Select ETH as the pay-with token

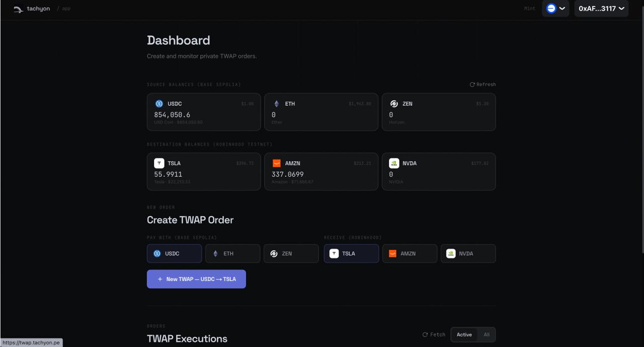pyautogui.click(x=232, y=253)
